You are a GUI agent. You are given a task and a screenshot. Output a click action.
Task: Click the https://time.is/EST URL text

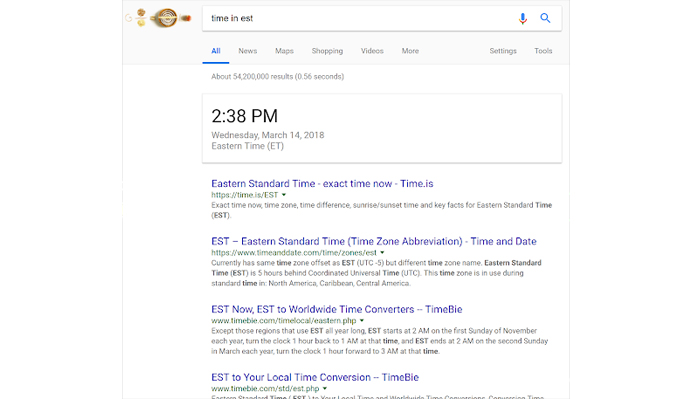(244, 195)
